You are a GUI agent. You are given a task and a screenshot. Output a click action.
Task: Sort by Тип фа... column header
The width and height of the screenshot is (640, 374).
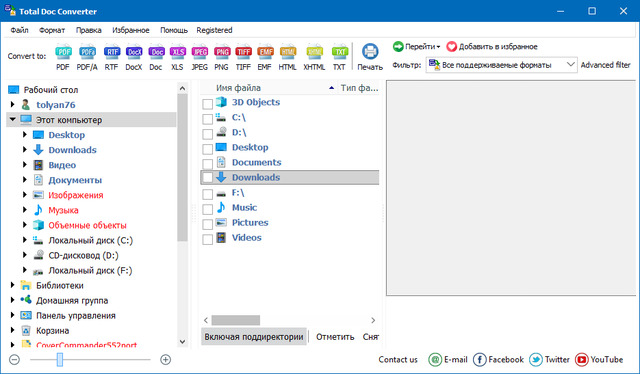[359, 88]
